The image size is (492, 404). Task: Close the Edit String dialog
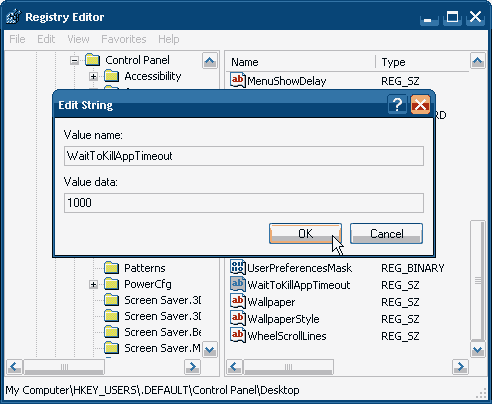[420, 105]
